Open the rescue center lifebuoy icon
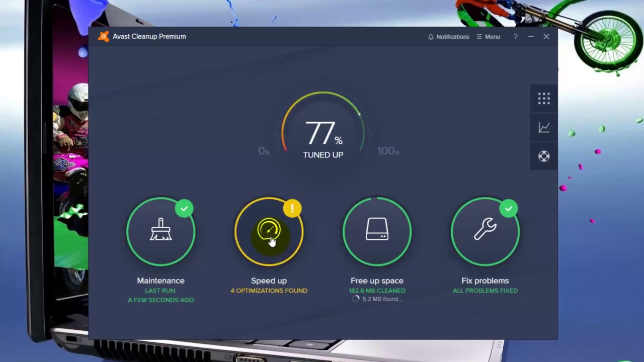The image size is (644, 362). [x=544, y=156]
